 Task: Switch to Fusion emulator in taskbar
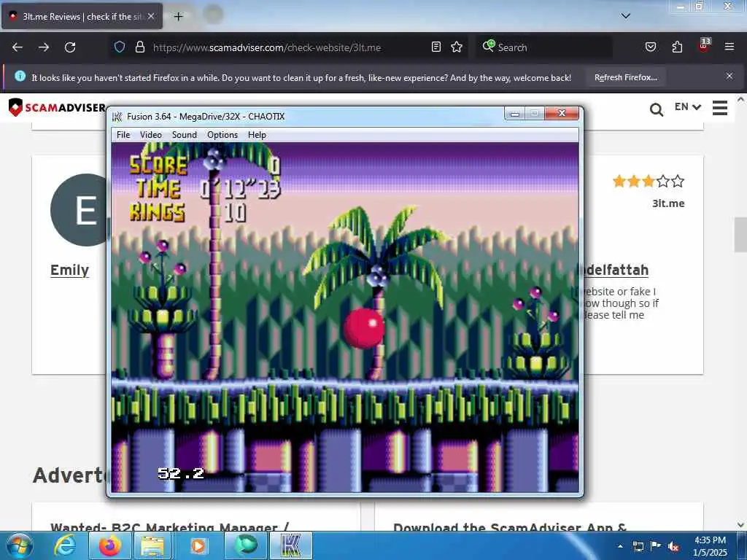pos(291,545)
